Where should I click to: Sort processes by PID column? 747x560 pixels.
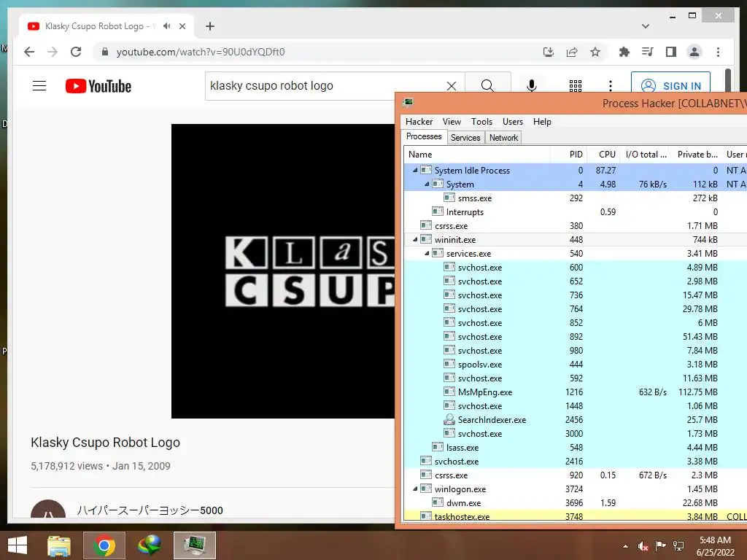point(568,155)
